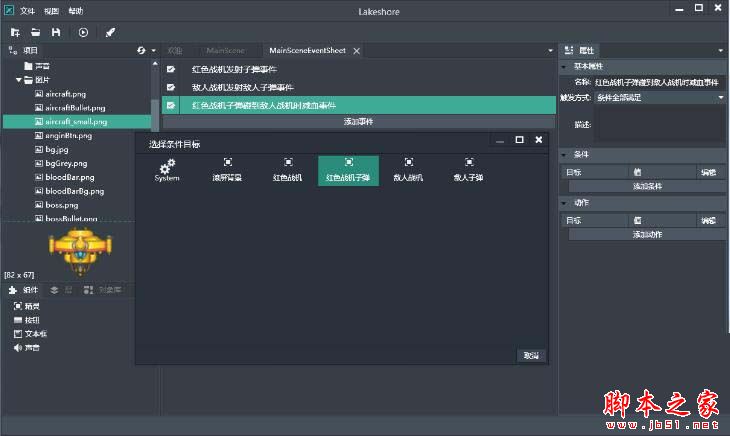Select aircraft_small.png in project tree
730x436 pixels.
click(76, 121)
